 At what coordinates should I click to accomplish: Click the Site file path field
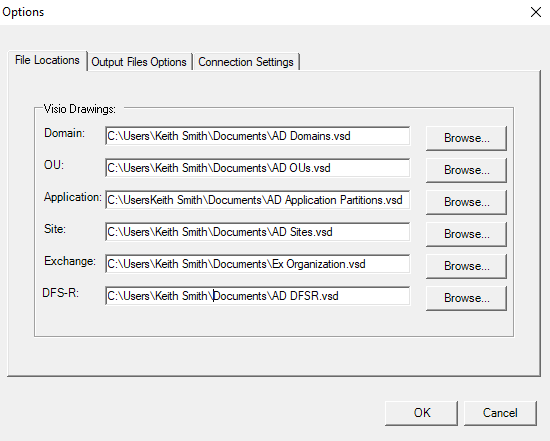[x=257, y=232]
